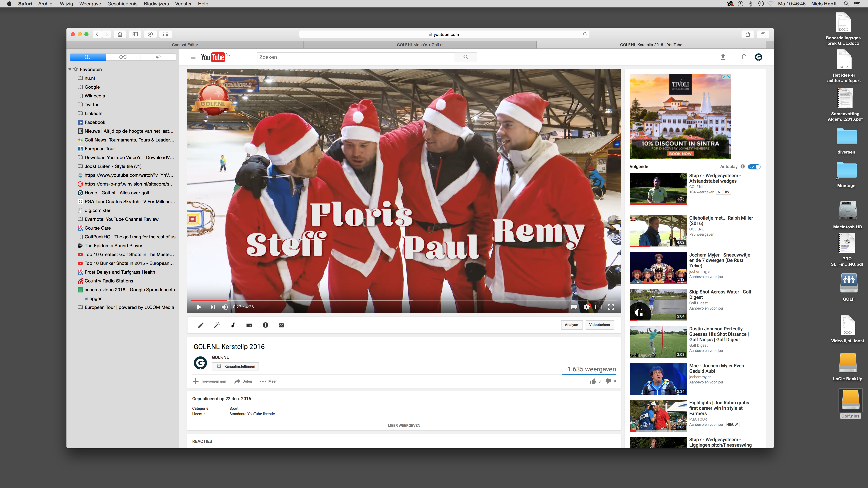
Task: Click the pencil edit video icon
Action: 201,325
